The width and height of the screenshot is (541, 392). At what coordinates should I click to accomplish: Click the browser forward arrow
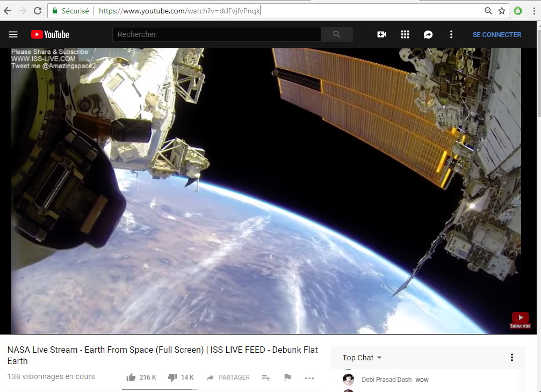(23, 11)
